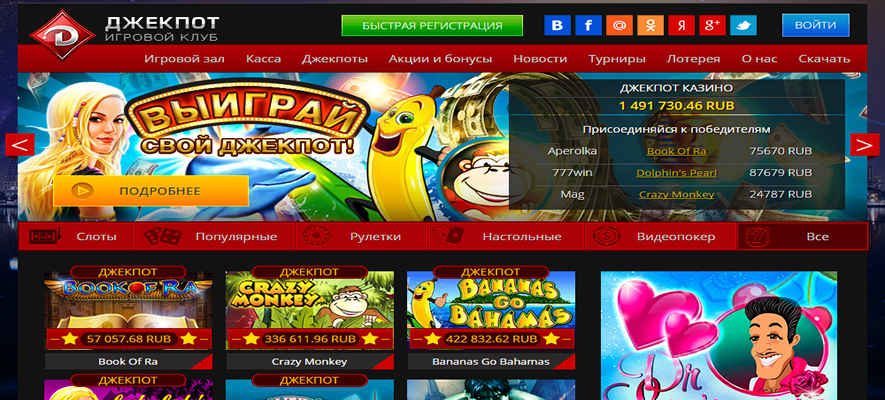Image resolution: width=885 pixels, height=400 pixels.
Task: Open the О нас menu item
Action: (x=759, y=59)
